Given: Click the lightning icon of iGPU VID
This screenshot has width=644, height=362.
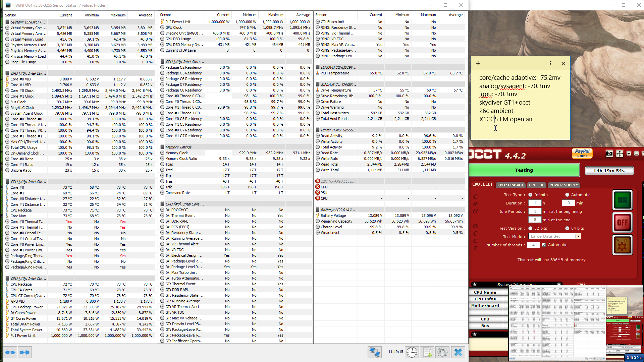Looking at the screenshot, I should pos(7,301).
